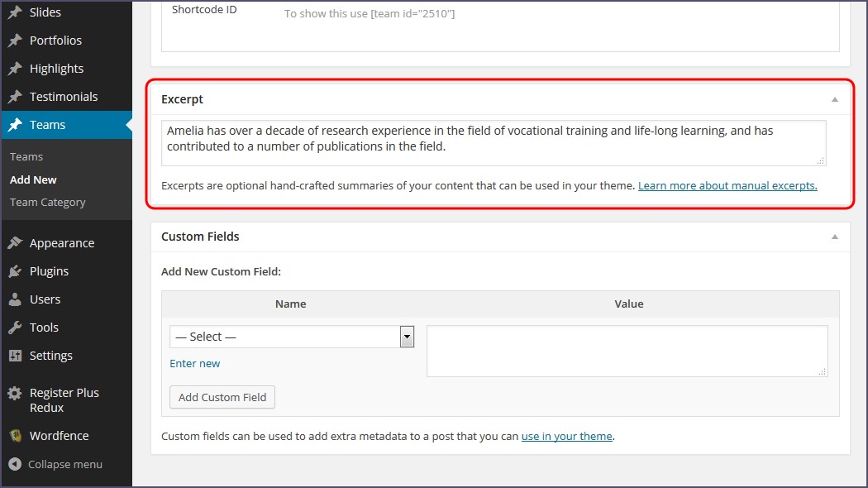Open the custom field Name Select dropdown
The height and width of the screenshot is (488, 868).
pos(291,337)
